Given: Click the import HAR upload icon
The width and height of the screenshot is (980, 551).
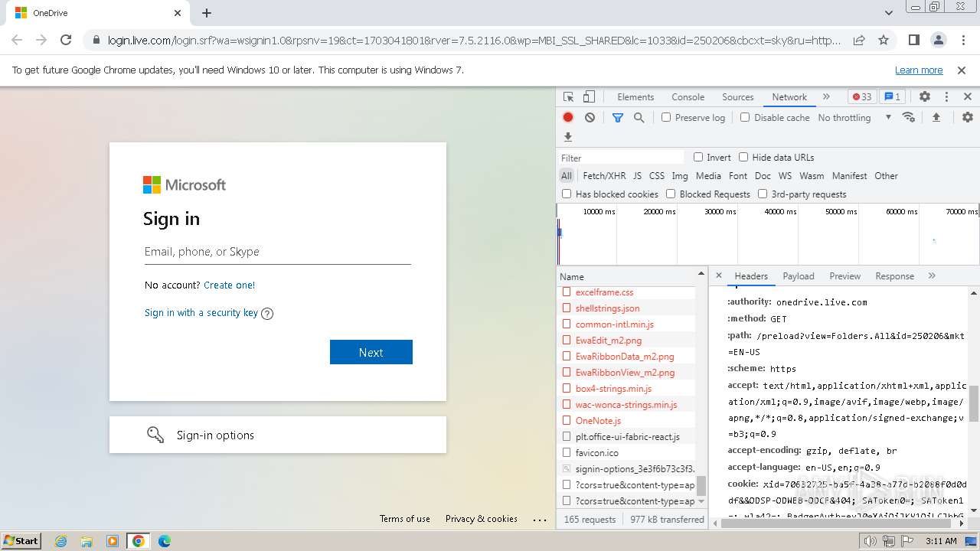Looking at the screenshot, I should coord(936,117).
